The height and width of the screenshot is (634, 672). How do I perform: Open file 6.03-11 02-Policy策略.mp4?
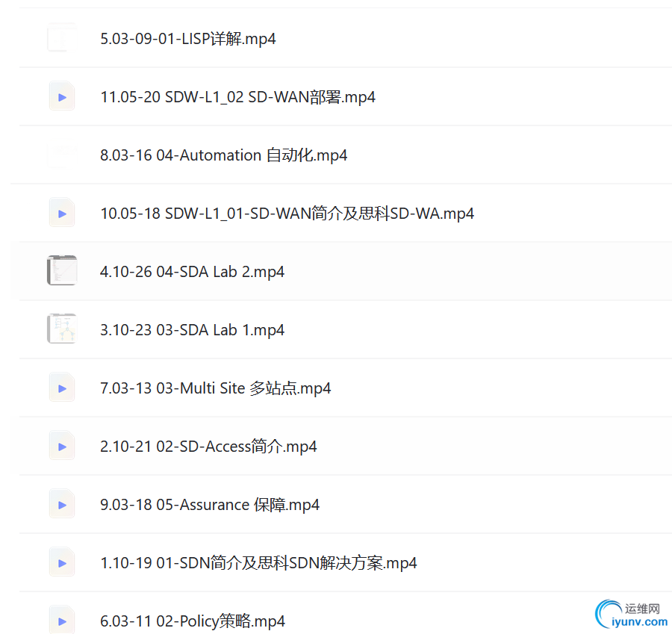(193, 621)
